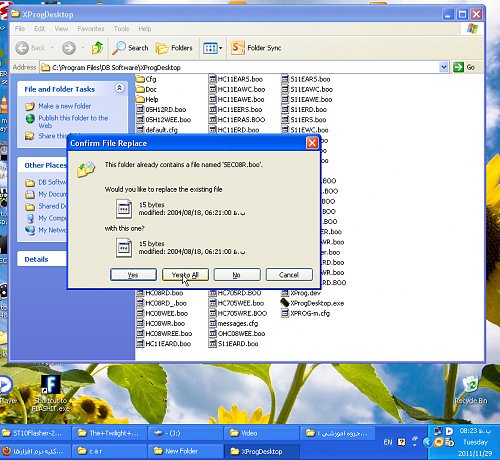Image resolution: width=500 pixels, height=460 pixels.
Task: Open the File menu in XProgDesktop window
Action: click(20, 29)
